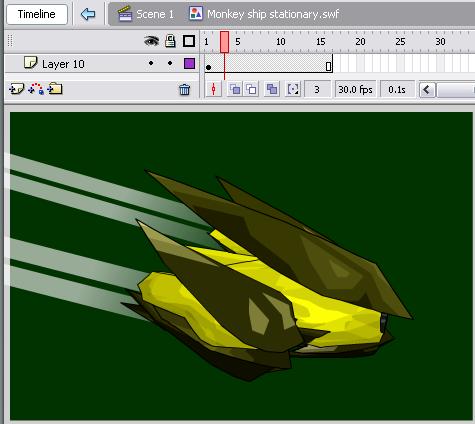Enable Onion Skin Outlines

pyautogui.click(x=251, y=89)
